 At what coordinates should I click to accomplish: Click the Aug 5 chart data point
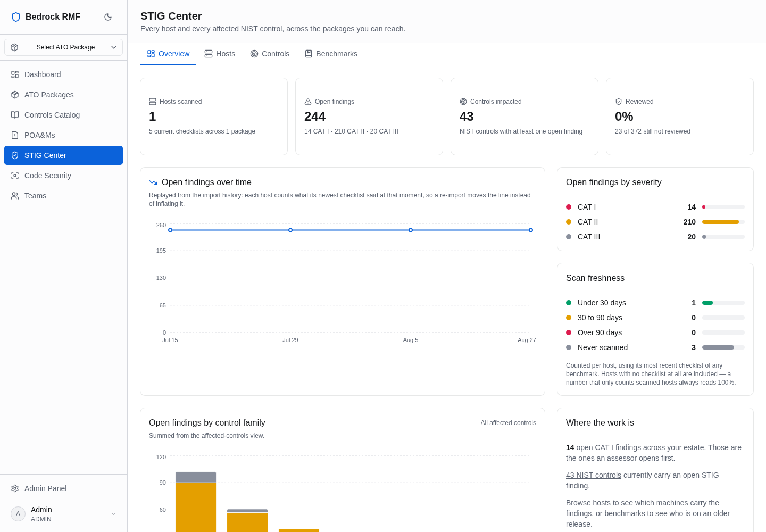coord(411,230)
